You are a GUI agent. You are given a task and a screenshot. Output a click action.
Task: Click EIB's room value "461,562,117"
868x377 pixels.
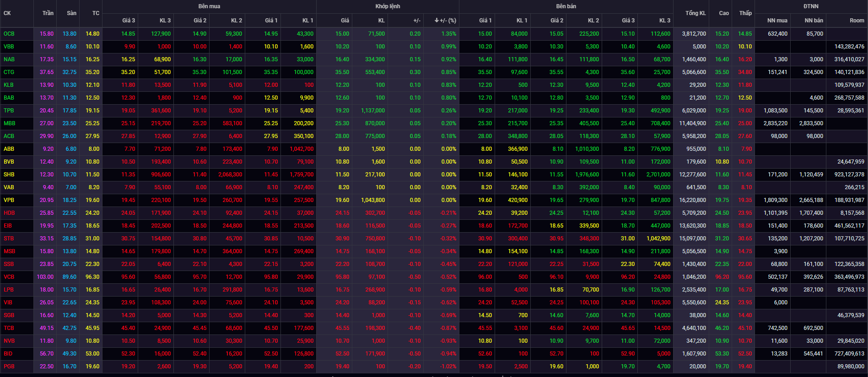(x=850, y=226)
